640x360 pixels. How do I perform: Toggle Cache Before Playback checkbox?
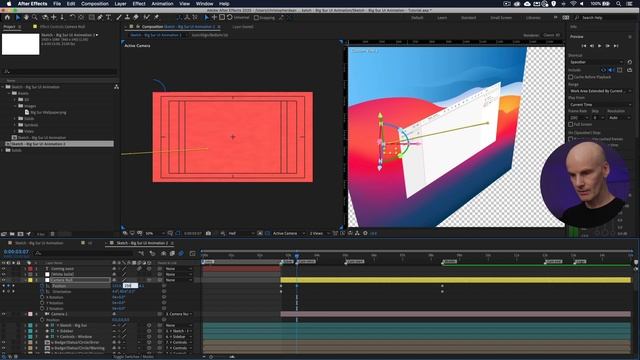click(571, 77)
